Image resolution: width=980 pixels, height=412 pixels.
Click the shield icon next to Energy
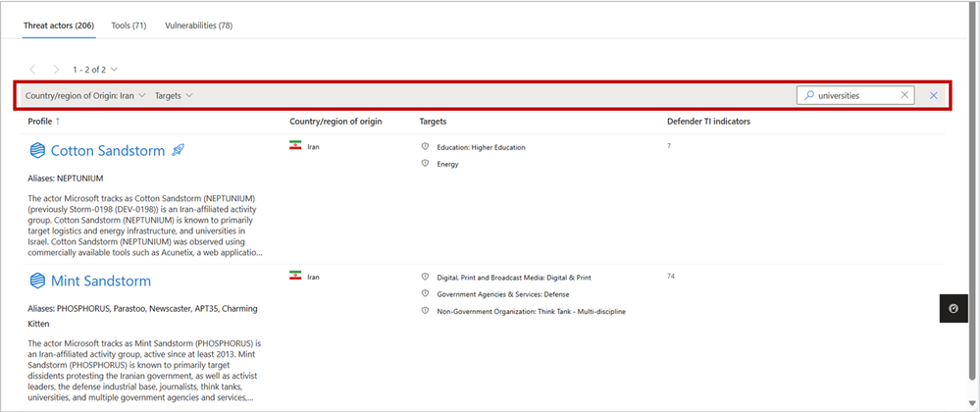425,163
